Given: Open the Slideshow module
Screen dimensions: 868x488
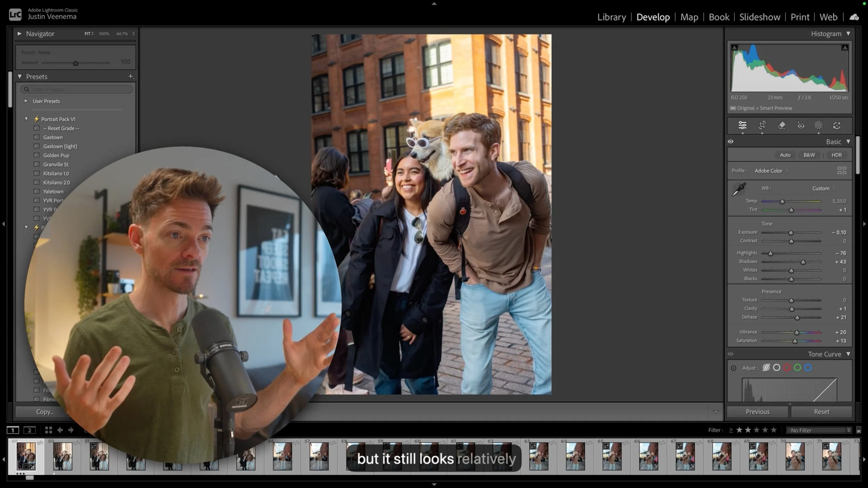Looking at the screenshot, I should [x=759, y=17].
